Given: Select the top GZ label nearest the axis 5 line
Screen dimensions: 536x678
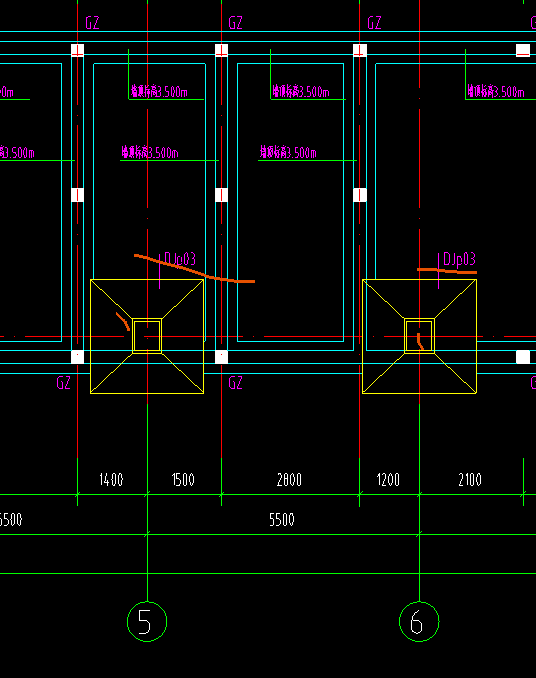Looking at the screenshot, I should click(93, 23).
